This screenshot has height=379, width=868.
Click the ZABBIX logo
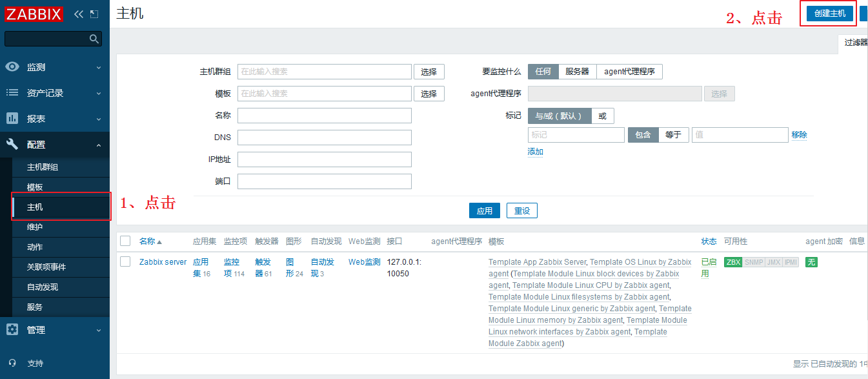click(34, 14)
